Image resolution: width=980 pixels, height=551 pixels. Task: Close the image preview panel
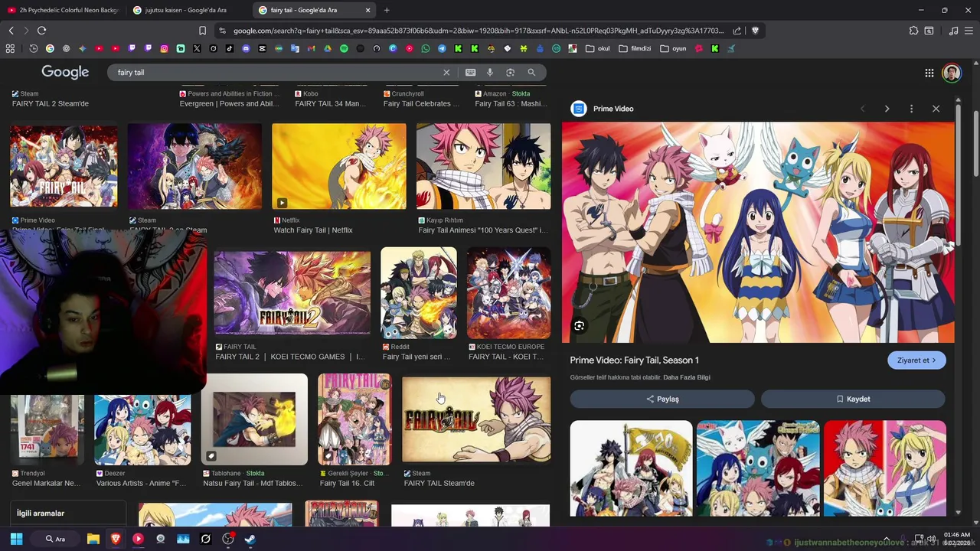tap(936, 109)
